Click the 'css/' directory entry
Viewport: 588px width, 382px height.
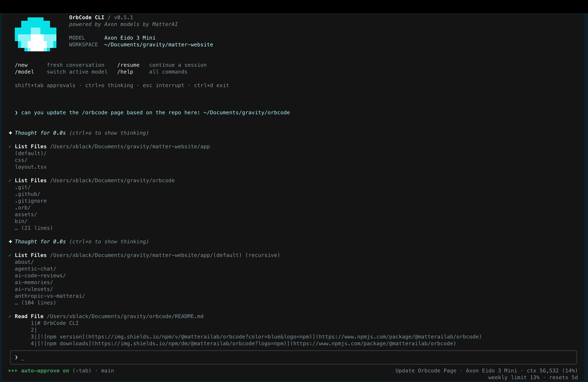click(x=21, y=160)
